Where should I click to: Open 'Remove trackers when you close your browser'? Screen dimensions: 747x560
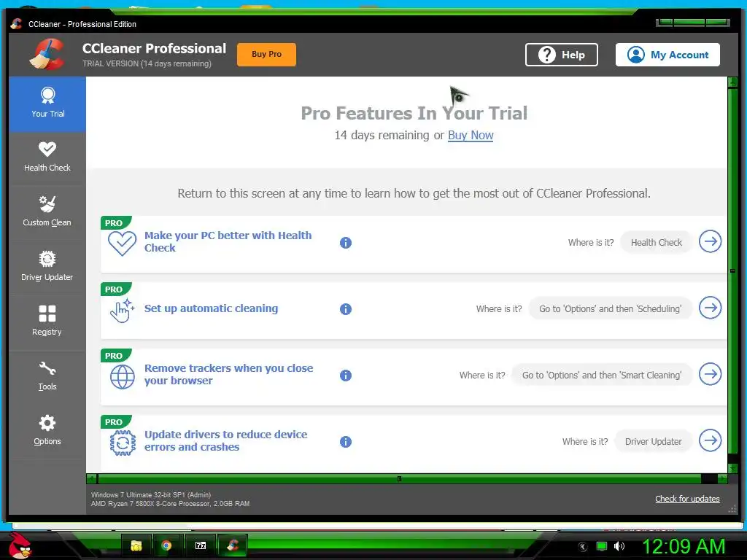(228, 374)
